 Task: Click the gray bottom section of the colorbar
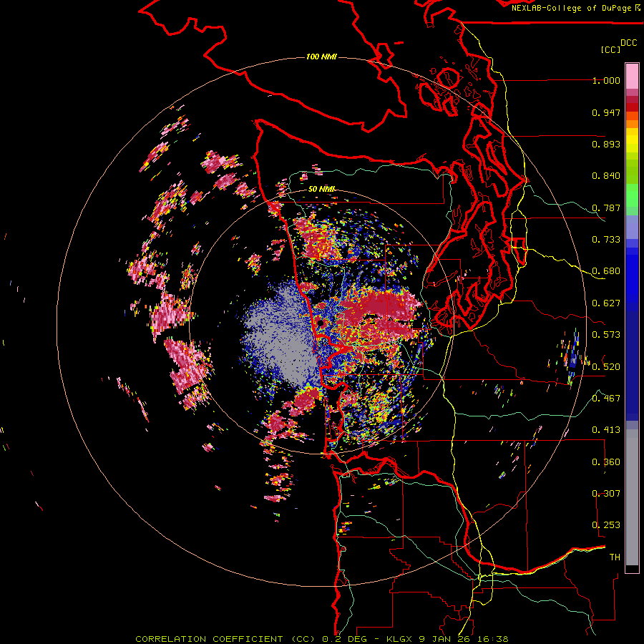point(632,497)
